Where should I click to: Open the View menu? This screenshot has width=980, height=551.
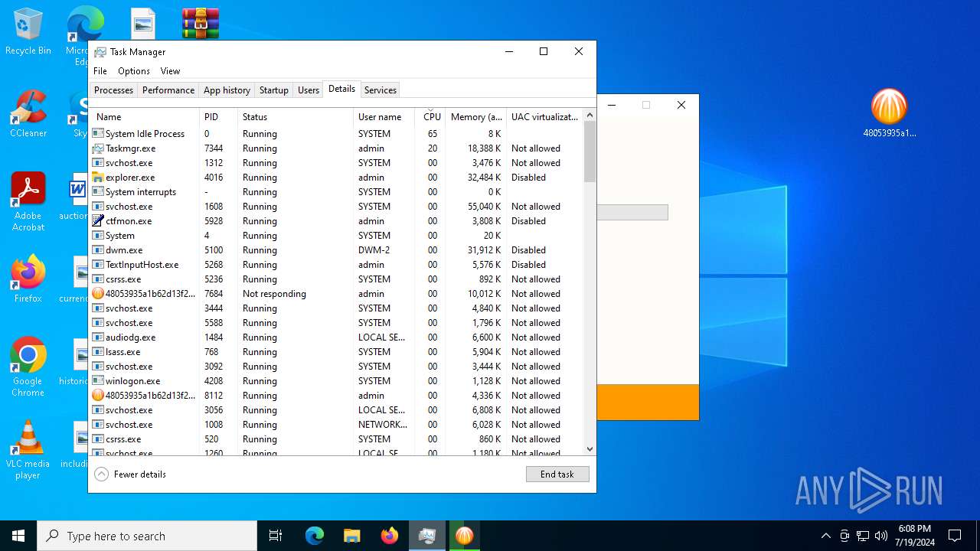(170, 71)
